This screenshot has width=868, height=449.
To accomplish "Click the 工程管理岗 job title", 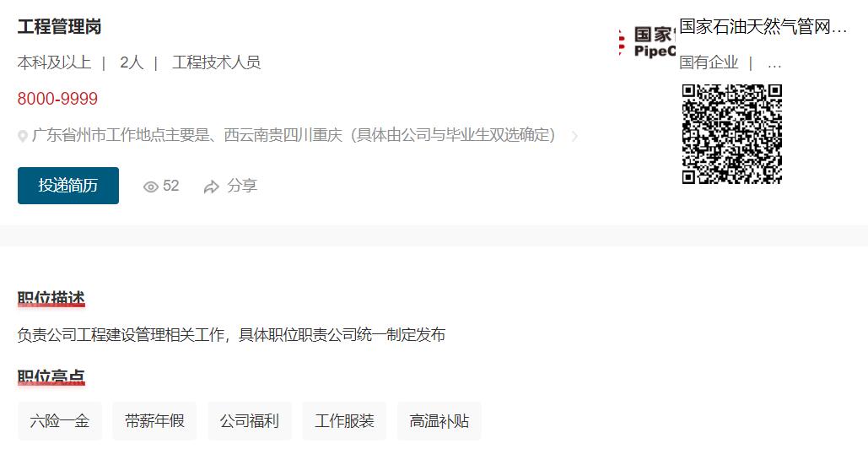I will pos(59,26).
